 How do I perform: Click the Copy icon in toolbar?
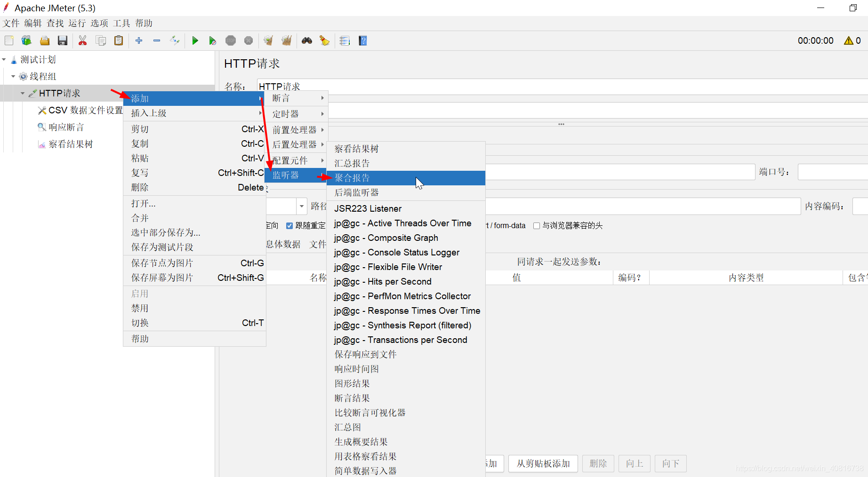point(101,40)
